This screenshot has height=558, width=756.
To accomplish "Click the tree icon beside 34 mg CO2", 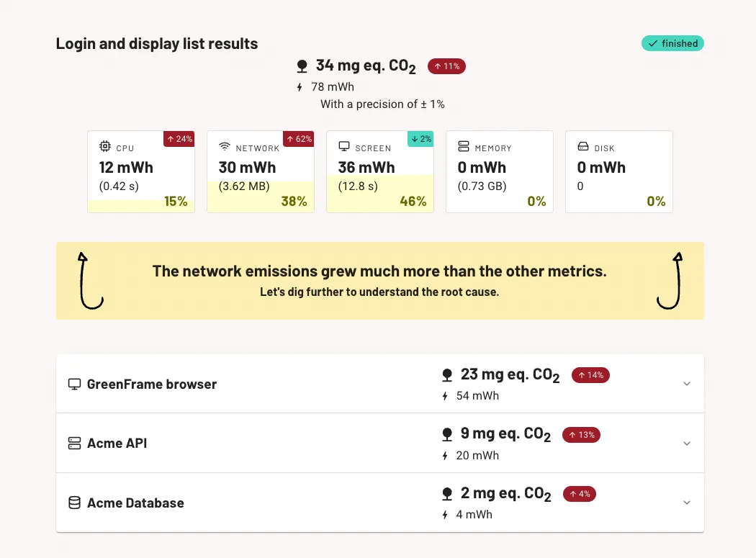I will tap(302, 66).
